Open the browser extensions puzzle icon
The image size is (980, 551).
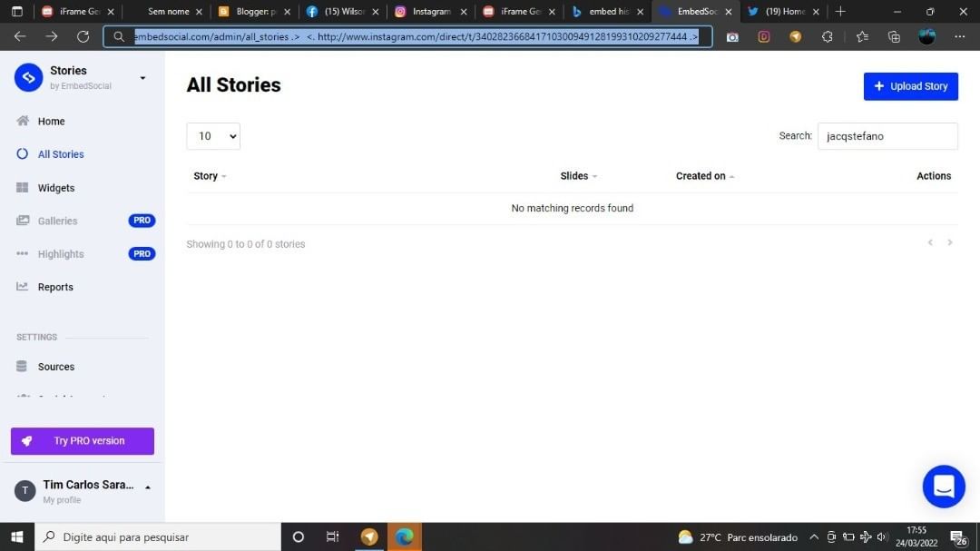coord(828,37)
